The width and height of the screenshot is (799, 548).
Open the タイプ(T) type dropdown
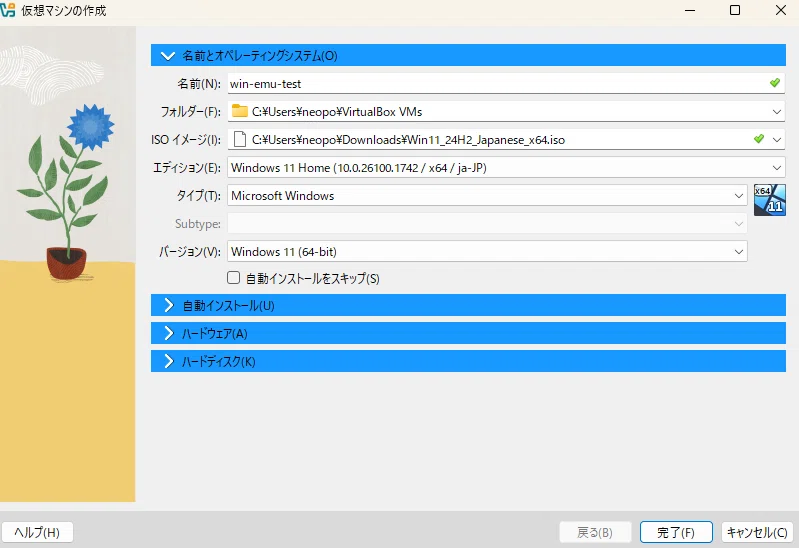click(738, 196)
